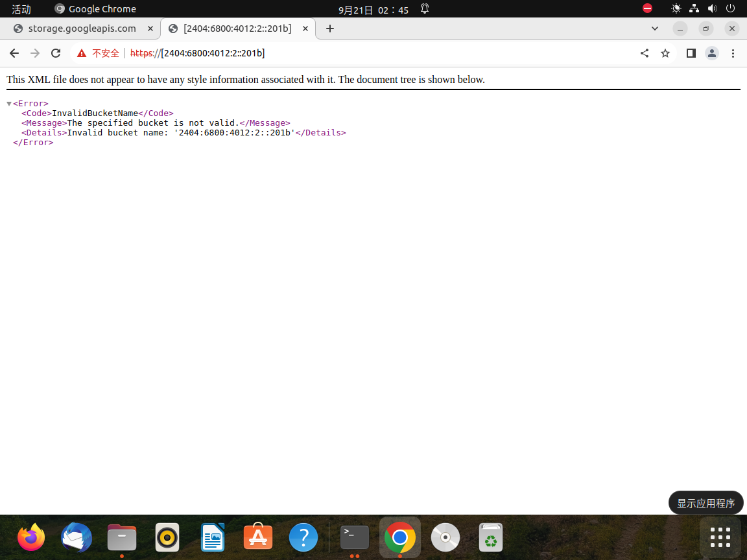Open the power menu icon
This screenshot has height=560, width=747.
[x=730, y=8]
